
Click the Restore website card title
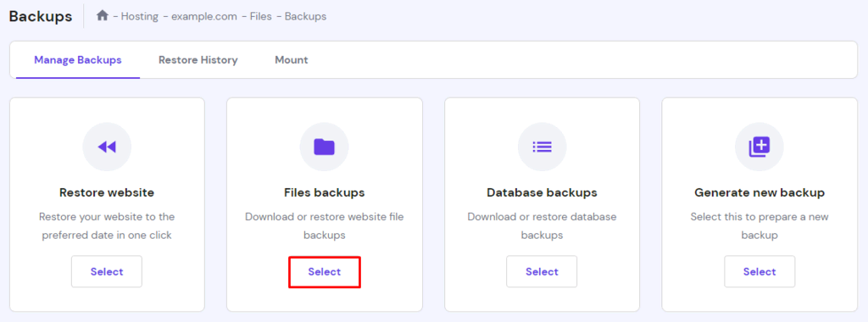[107, 192]
